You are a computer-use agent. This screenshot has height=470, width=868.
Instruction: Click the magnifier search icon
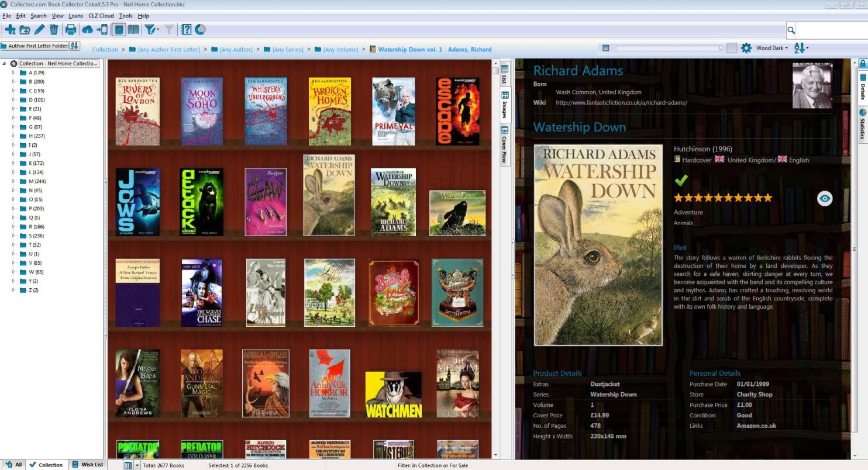(x=791, y=30)
